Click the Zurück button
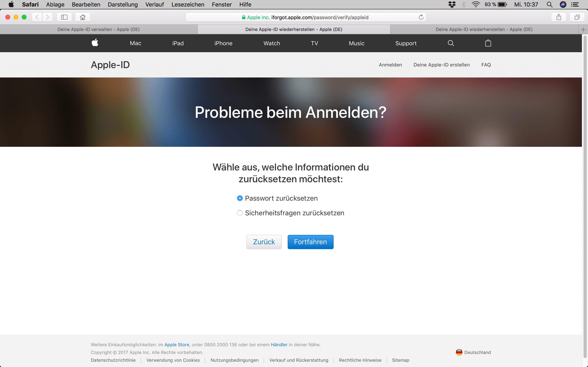 264,242
